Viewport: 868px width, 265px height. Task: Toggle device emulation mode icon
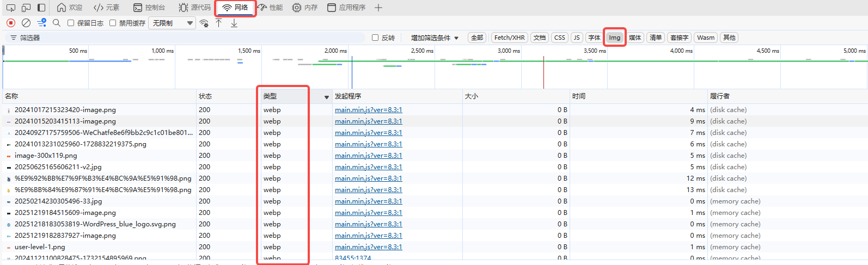pos(26,8)
